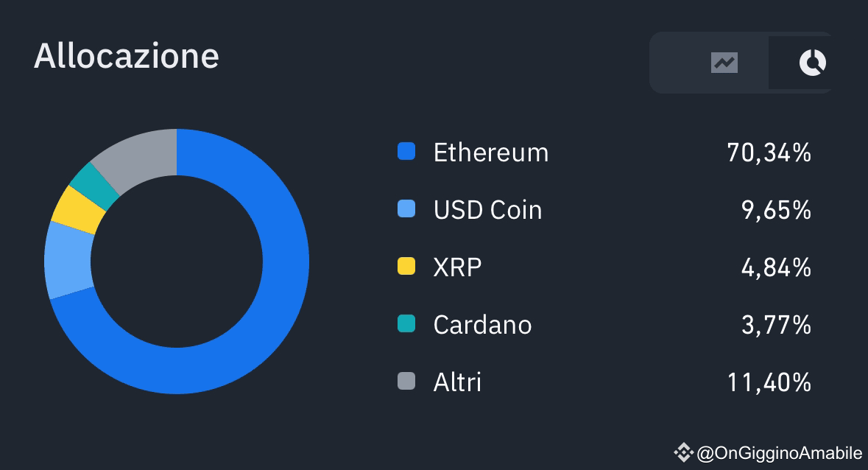Click the Altri gray legend swatch
Screen dimensions: 868x470
coord(406,382)
